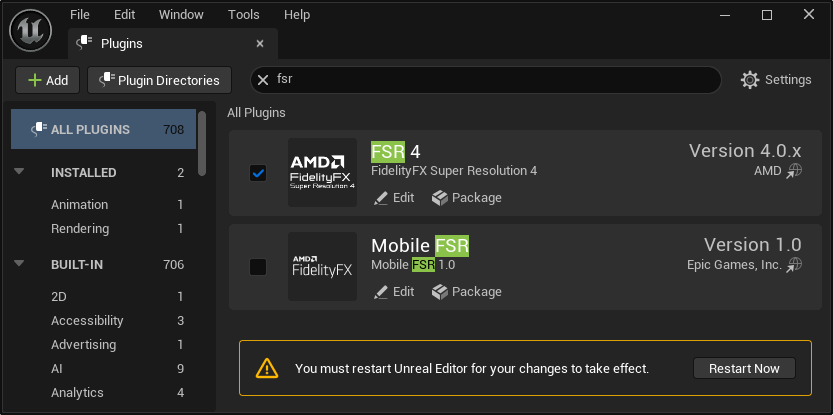
Task: Clear the search field with the X icon
Action: [x=264, y=80]
